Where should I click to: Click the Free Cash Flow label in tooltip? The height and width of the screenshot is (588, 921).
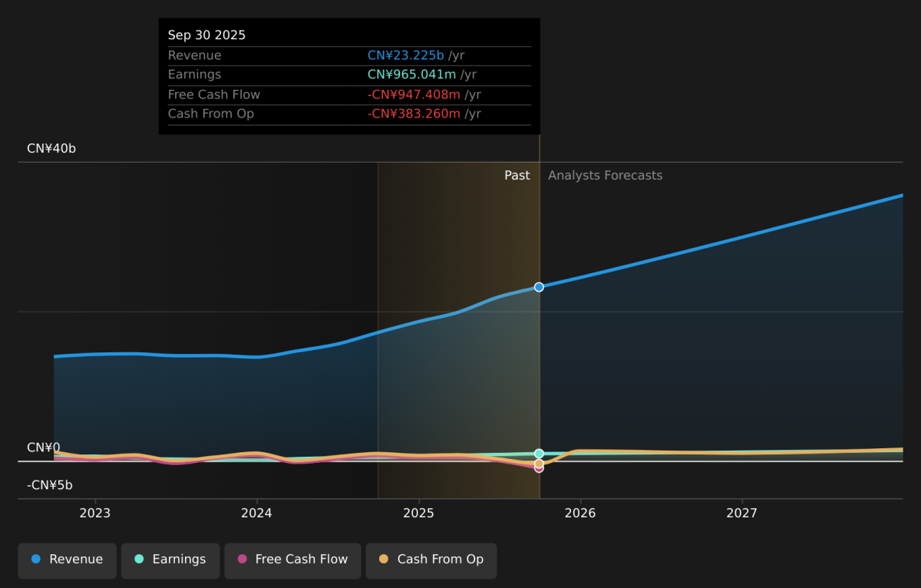[214, 94]
